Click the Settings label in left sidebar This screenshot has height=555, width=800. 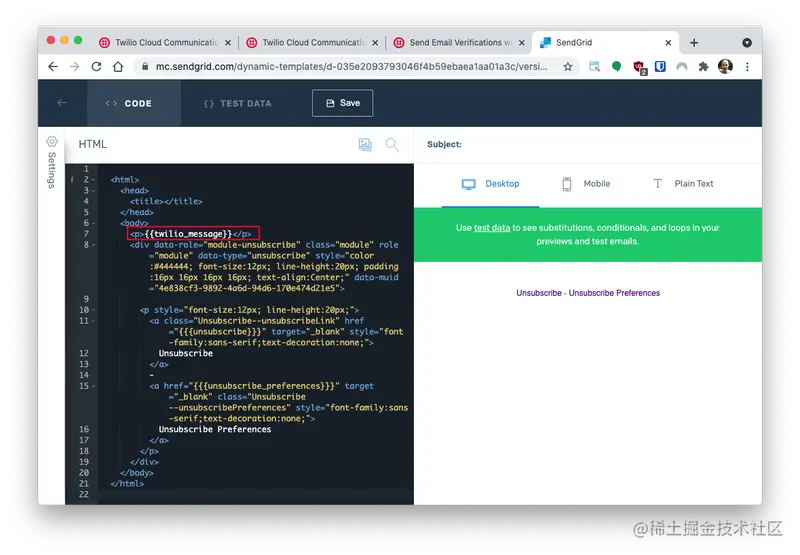pos(52,170)
